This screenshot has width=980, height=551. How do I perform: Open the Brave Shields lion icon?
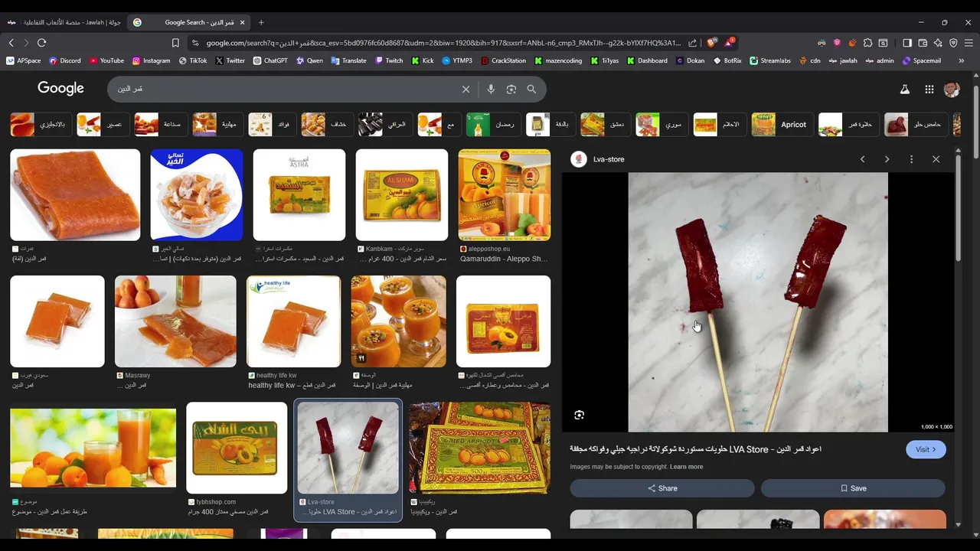[x=710, y=43]
